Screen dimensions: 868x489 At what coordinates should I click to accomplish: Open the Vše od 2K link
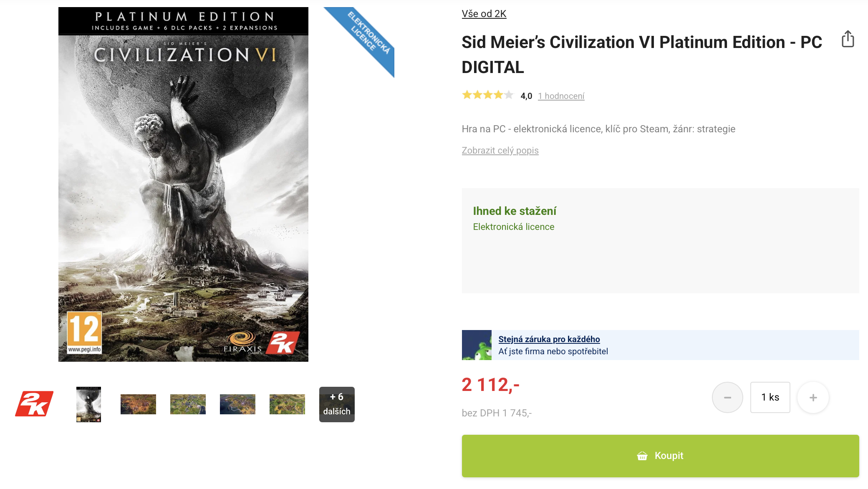(484, 14)
